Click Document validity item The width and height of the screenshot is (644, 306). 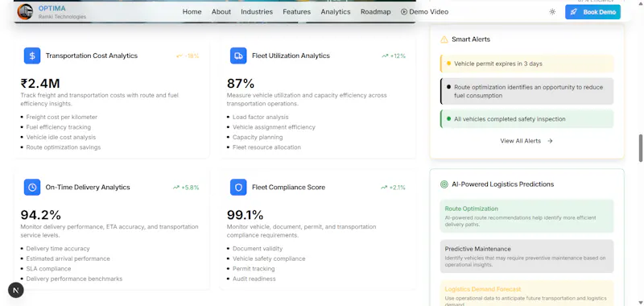[258, 249]
